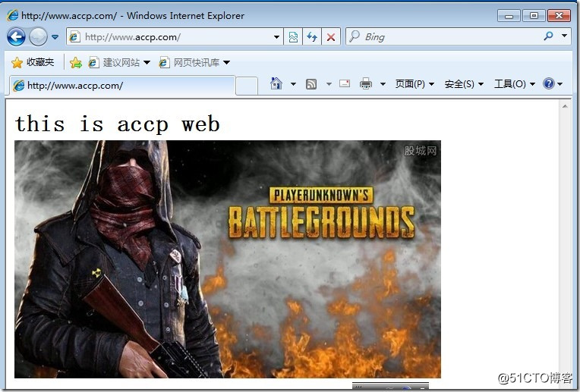Open the 安全(S) menu
The image size is (580, 392).
[x=464, y=84]
